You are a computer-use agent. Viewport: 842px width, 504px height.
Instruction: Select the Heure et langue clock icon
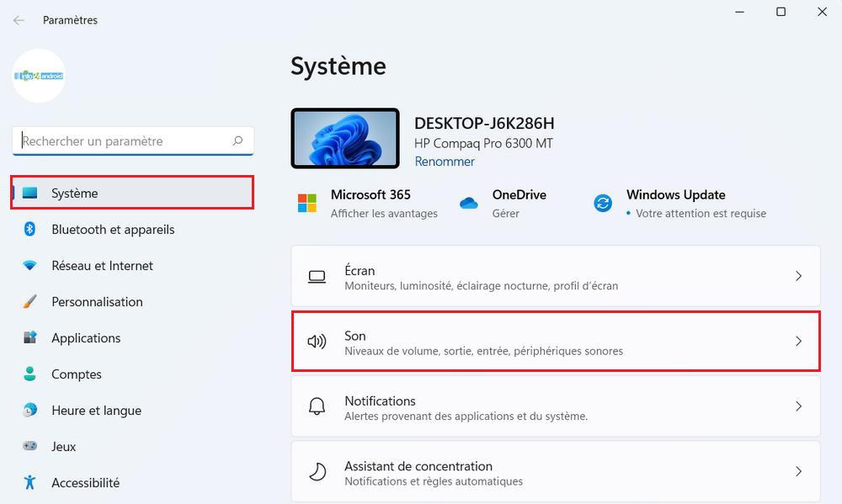29,410
